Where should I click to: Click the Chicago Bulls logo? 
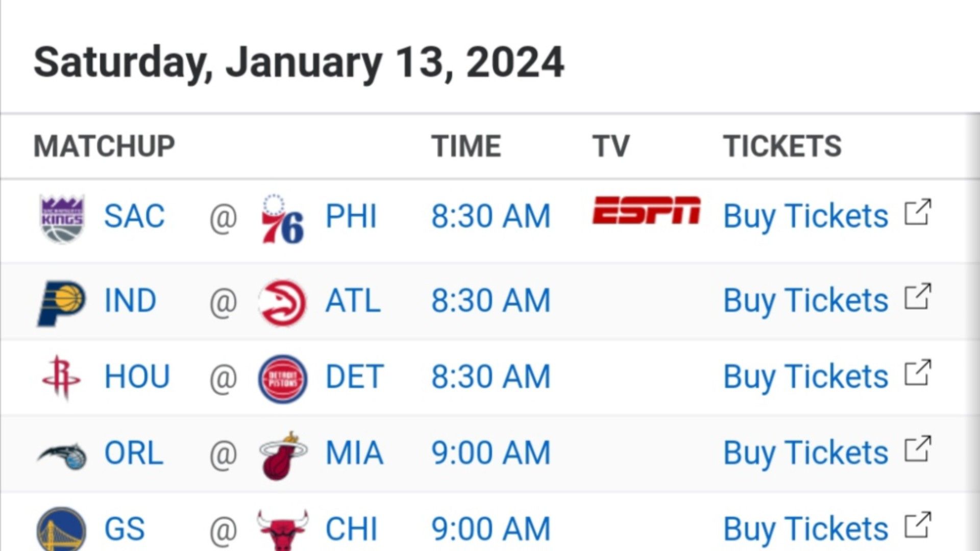point(283,530)
